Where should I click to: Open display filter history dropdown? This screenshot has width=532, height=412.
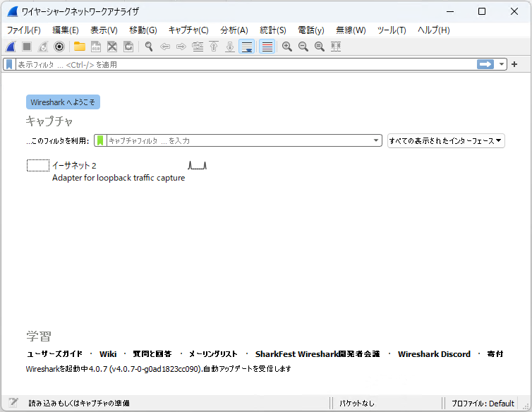[x=501, y=64]
